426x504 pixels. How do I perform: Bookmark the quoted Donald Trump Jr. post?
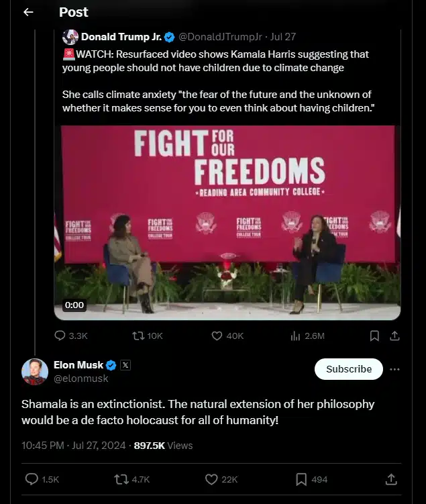(x=374, y=336)
